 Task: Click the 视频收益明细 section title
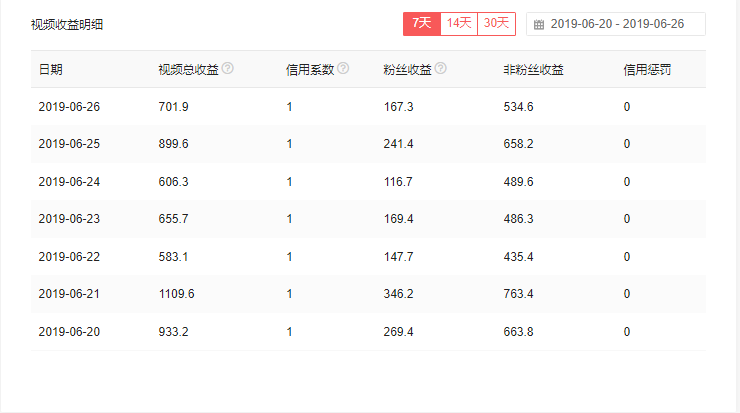(67, 25)
